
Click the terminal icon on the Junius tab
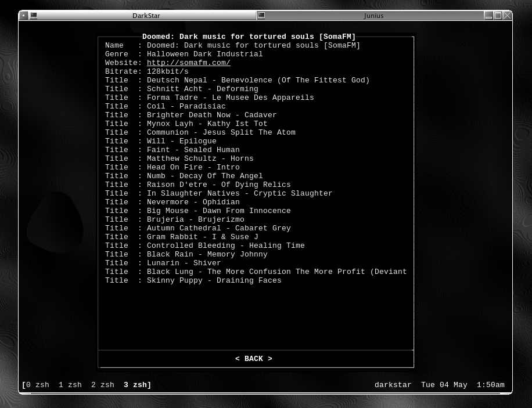pos(261,16)
